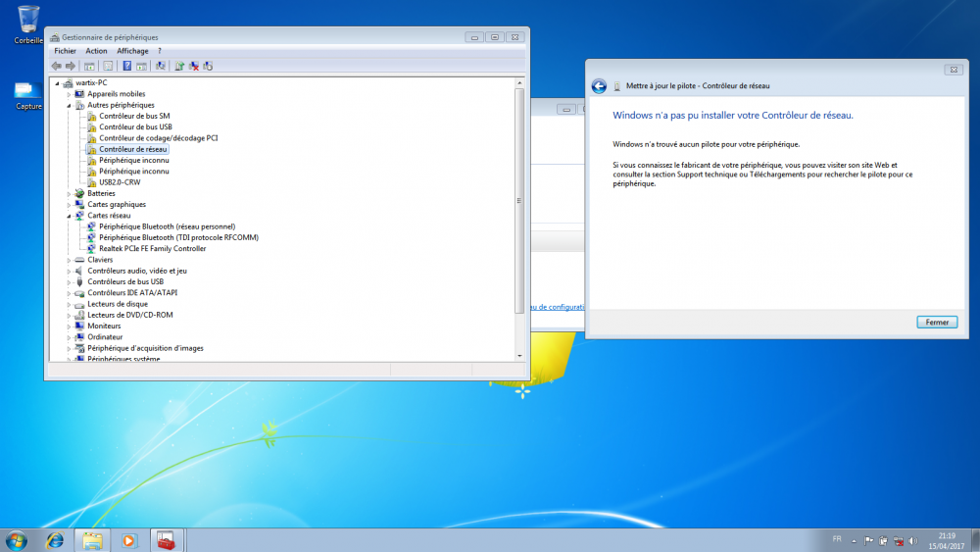The height and width of the screenshot is (552, 980).
Task: Select the USB2.0-CRW device
Action: [x=120, y=182]
